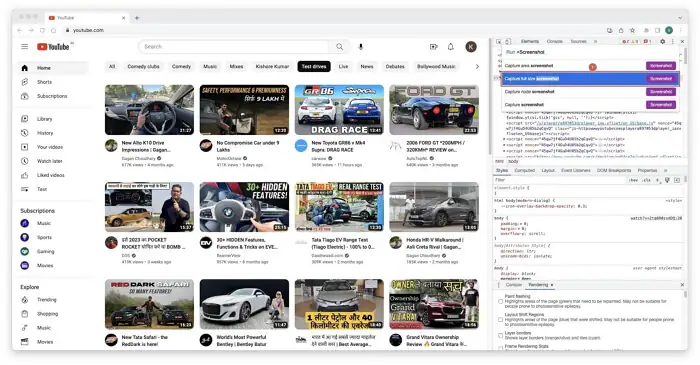Select Capture full size screenshot command
The width and height of the screenshot is (700, 365).
590,79
